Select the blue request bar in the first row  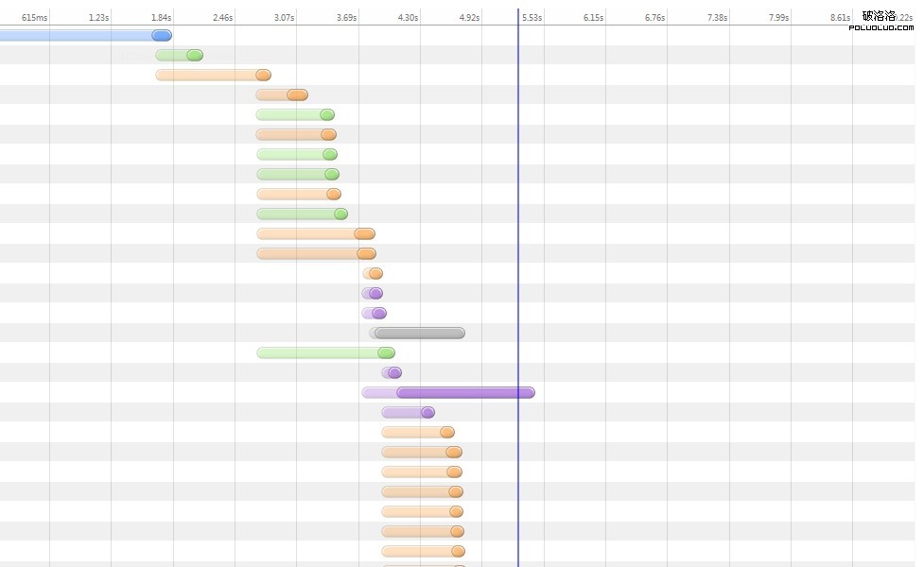[86, 35]
